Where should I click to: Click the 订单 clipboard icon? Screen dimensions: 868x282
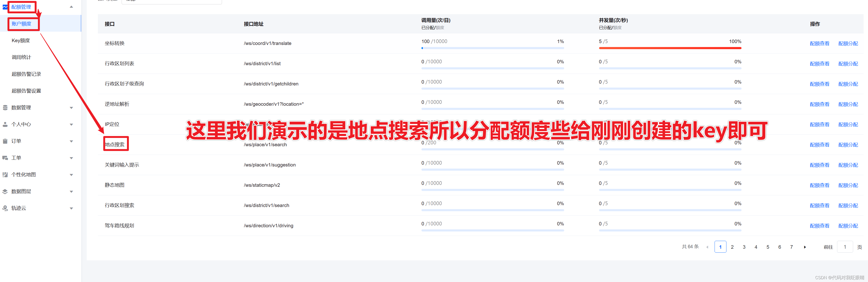(5, 141)
